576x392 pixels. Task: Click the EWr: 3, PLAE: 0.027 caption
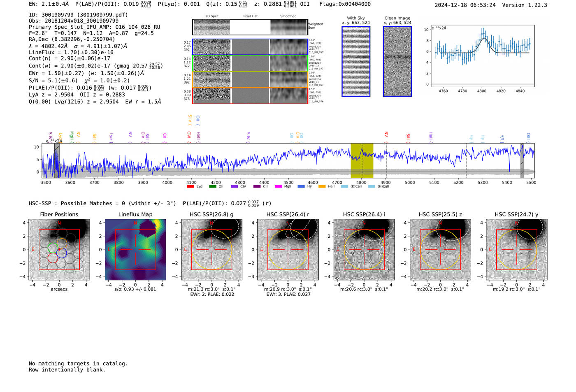[x=288, y=295]
